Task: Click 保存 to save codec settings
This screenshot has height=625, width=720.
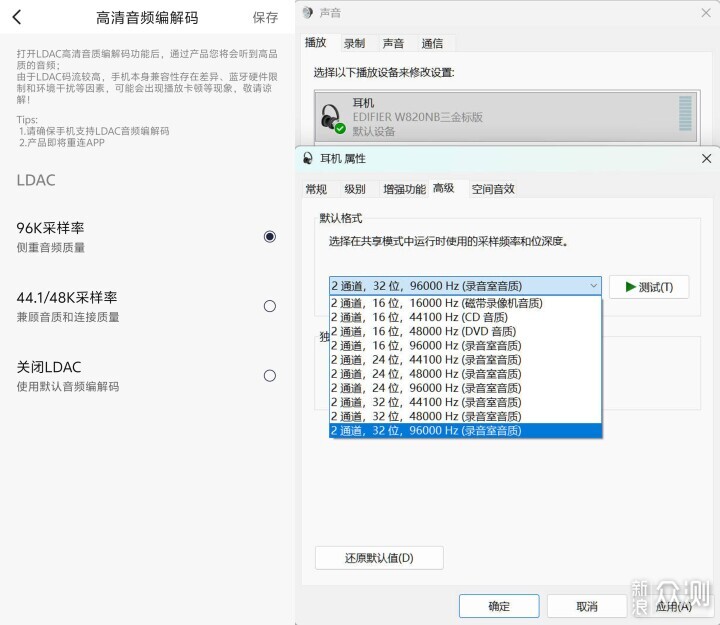Action: [x=265, y=17]
